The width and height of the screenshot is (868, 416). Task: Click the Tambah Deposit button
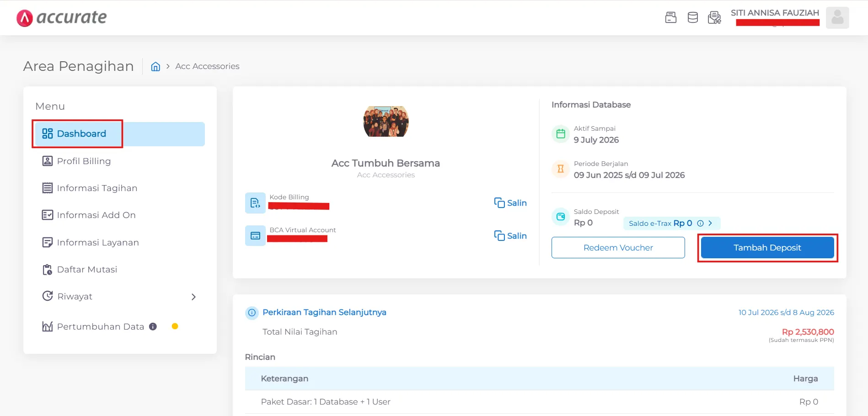pos(767,248)
